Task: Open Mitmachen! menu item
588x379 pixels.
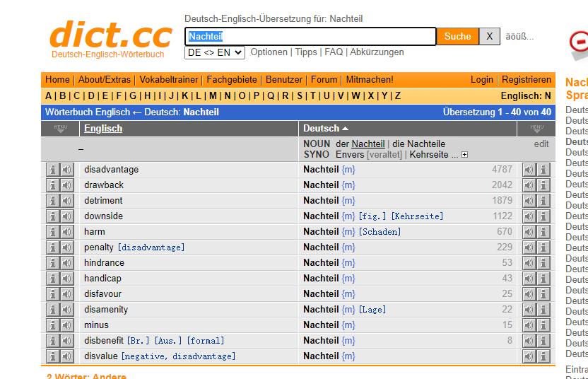Action: tap(370, 80)
